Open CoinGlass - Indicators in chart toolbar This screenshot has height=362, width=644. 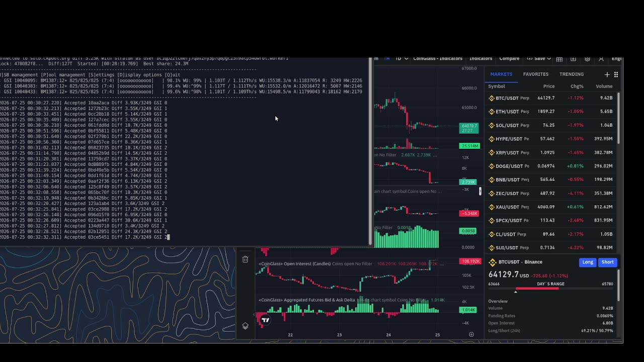pyautogui.click(x=438, y=58)
